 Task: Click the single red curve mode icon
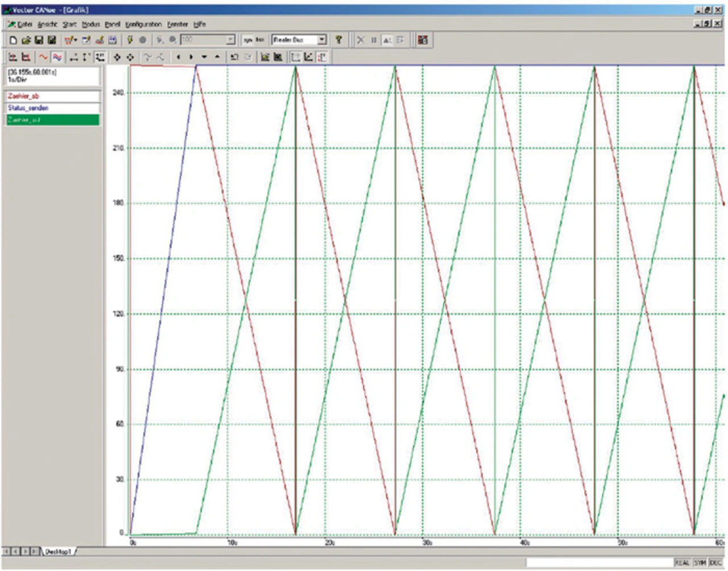tap(43, 57)
